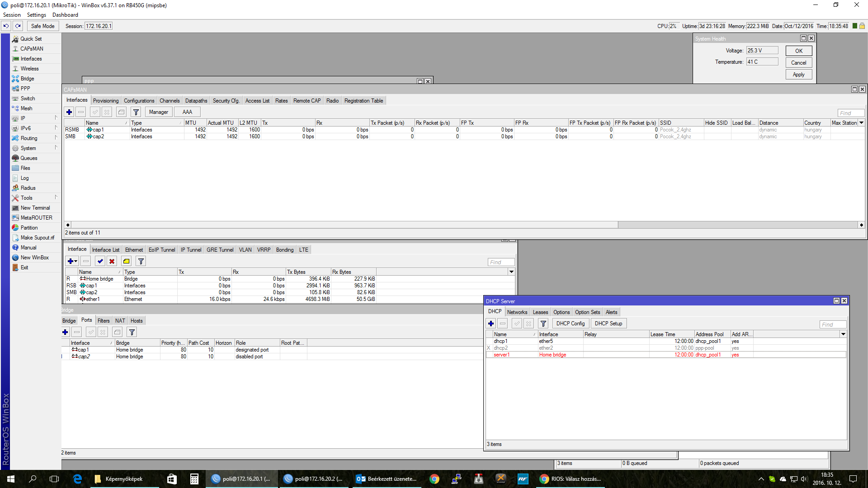Click Exit in the sidebar
The height and width of the screenshot is (488, 868).
click(x=24, y=267)
